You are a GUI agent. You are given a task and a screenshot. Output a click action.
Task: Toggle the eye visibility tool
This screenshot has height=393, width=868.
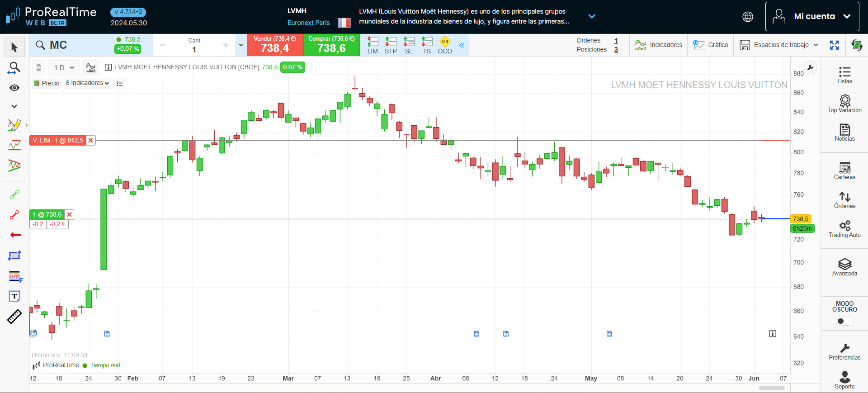(14, 88)
